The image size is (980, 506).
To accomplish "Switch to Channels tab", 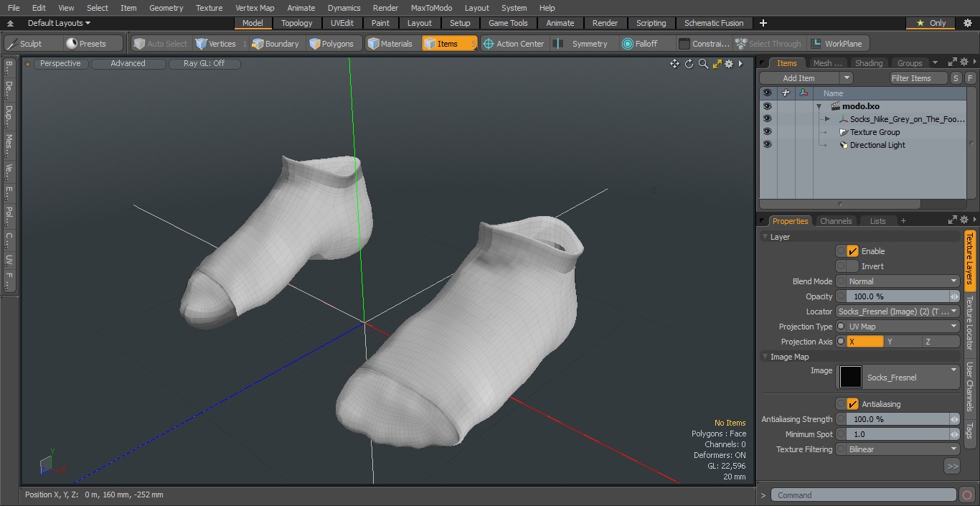I will coord(836,221).
